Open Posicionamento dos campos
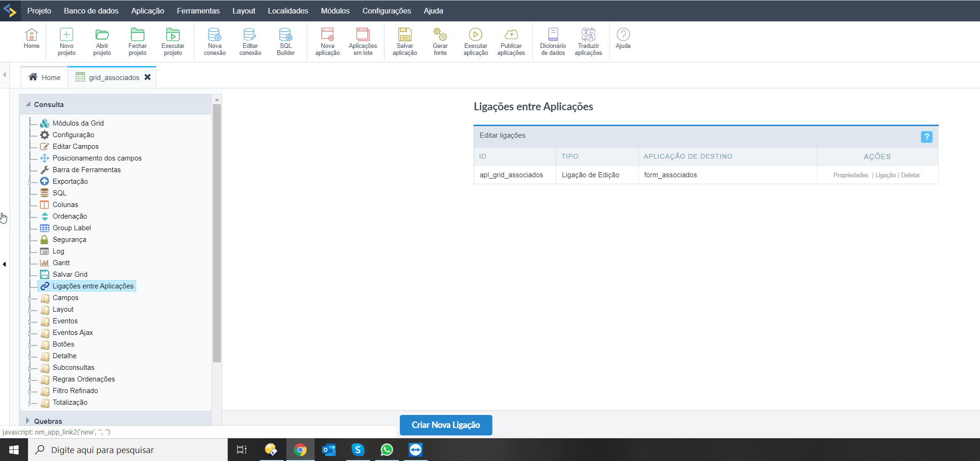 click(x=97, y=158)
